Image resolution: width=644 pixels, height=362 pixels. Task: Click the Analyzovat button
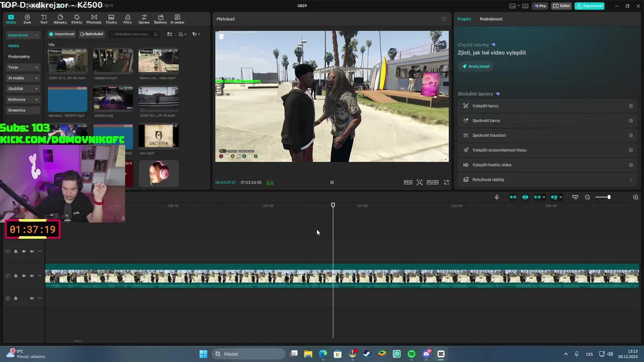click(x=476, y=66)
